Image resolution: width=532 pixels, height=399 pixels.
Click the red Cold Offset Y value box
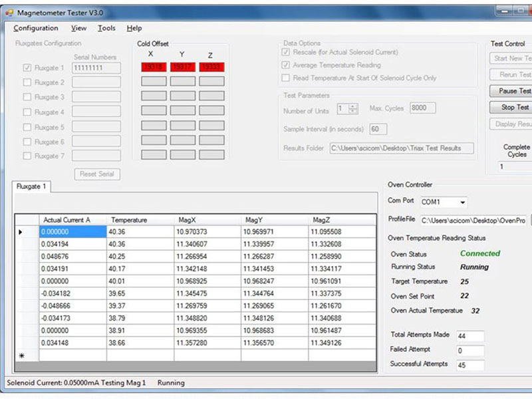pos(182,67)
